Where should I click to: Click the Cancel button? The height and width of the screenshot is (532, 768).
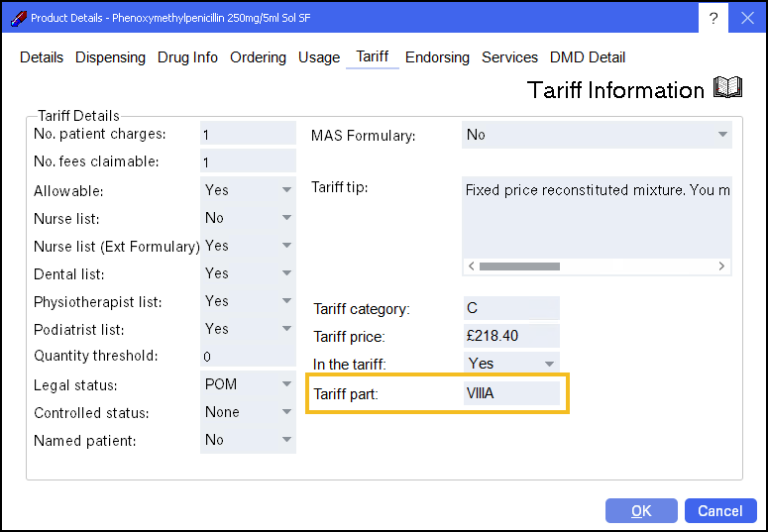point(719,511)
